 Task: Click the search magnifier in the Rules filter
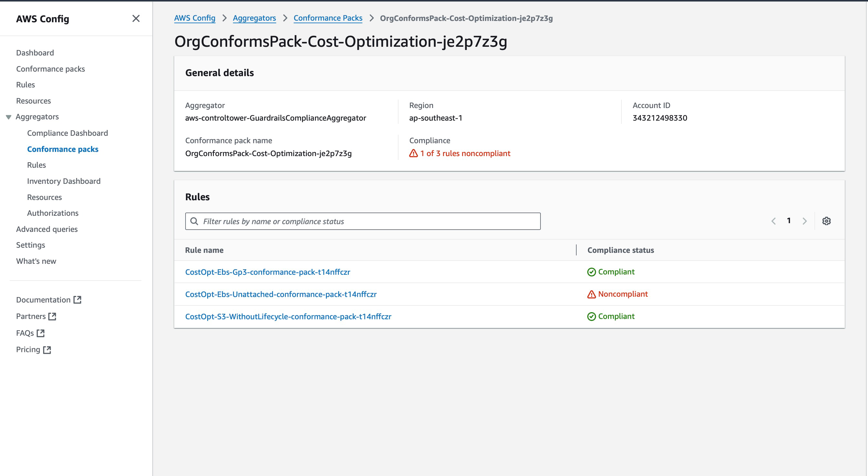tap(195, 221)
